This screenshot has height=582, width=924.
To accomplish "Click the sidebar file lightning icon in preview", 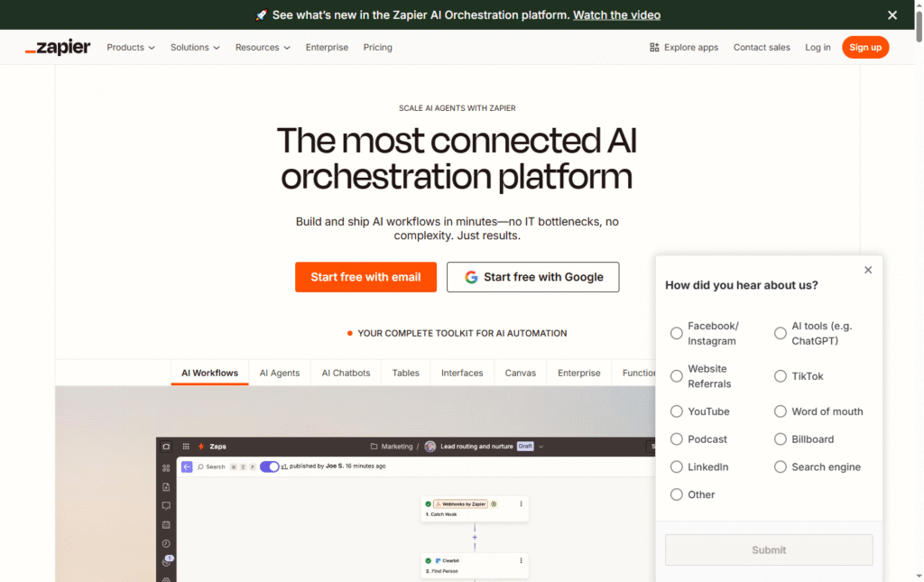I will tap(166, 487).
